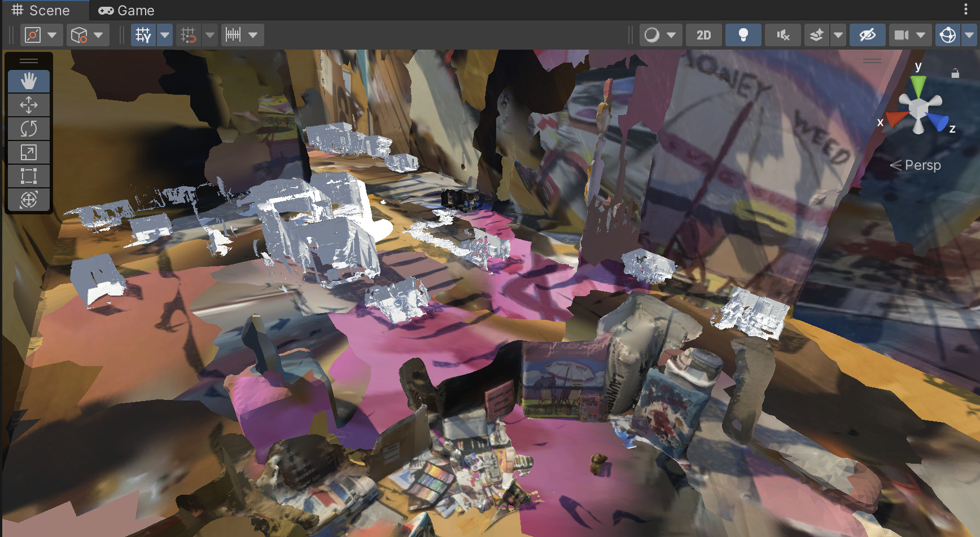Open the grid visibility dropdown arrow
This screenshot has width=980, height=537.
[165, 35]
